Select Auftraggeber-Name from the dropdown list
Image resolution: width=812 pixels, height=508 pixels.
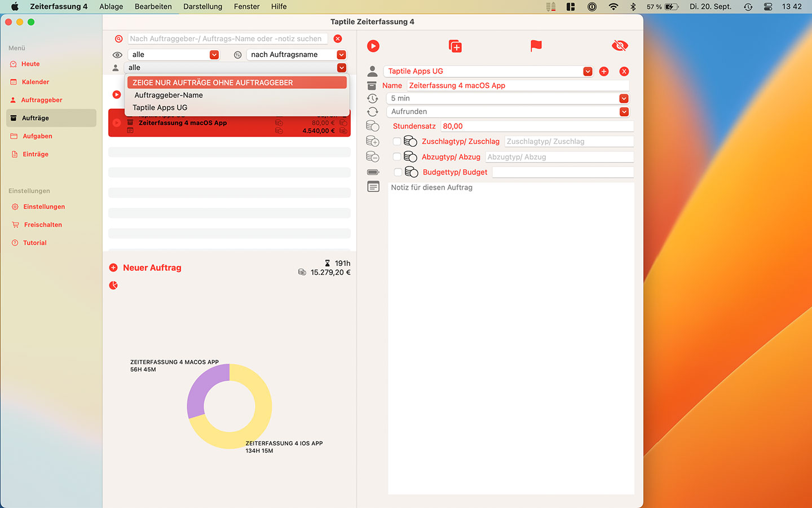[x=237, y=95]
